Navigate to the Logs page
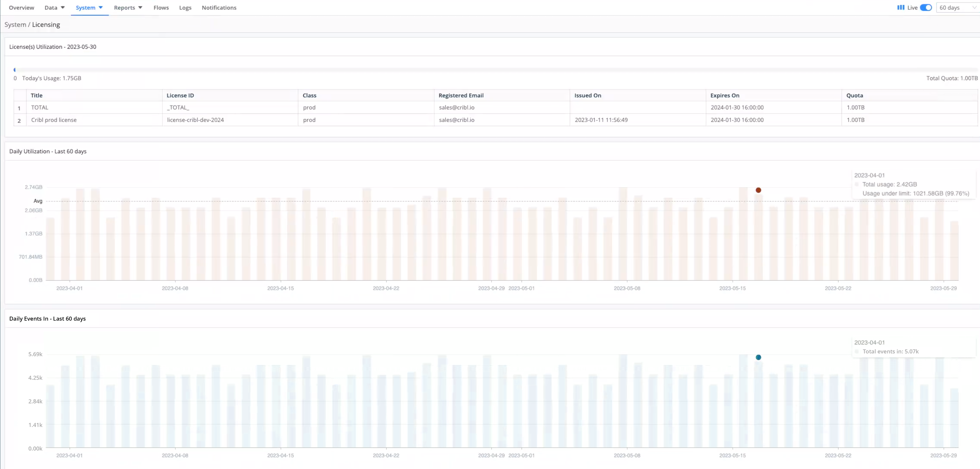 (x=185, y=7)
